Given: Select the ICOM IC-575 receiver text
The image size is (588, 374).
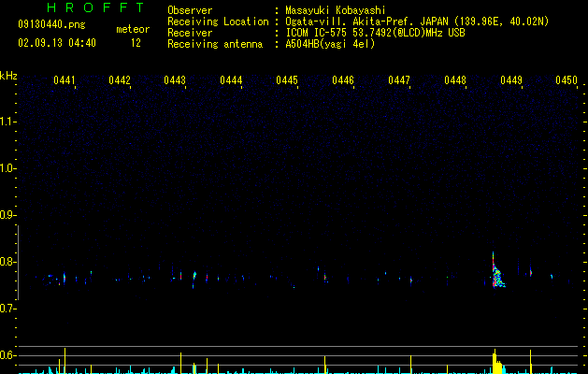Looking at the screenshot, I should (x=375, y=33).
